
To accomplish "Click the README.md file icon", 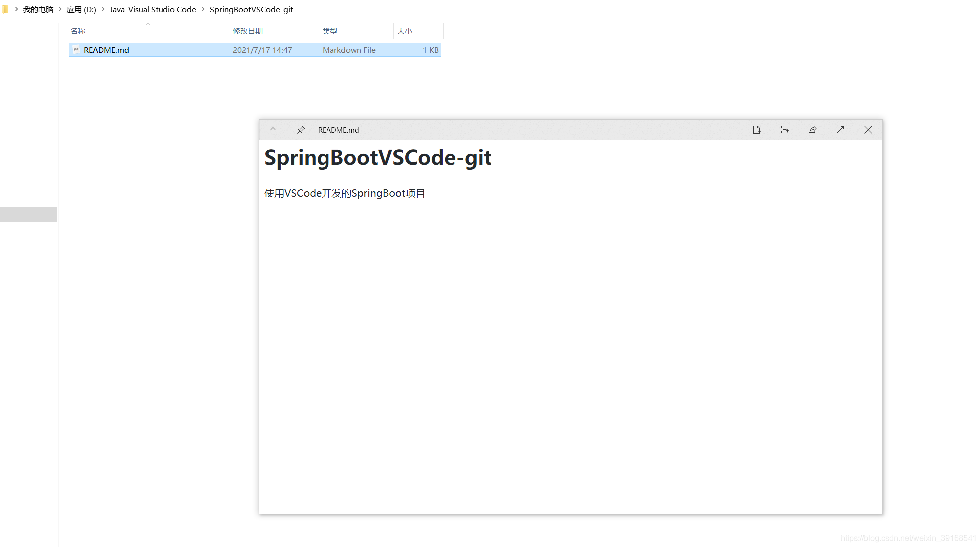I will 76,50.
